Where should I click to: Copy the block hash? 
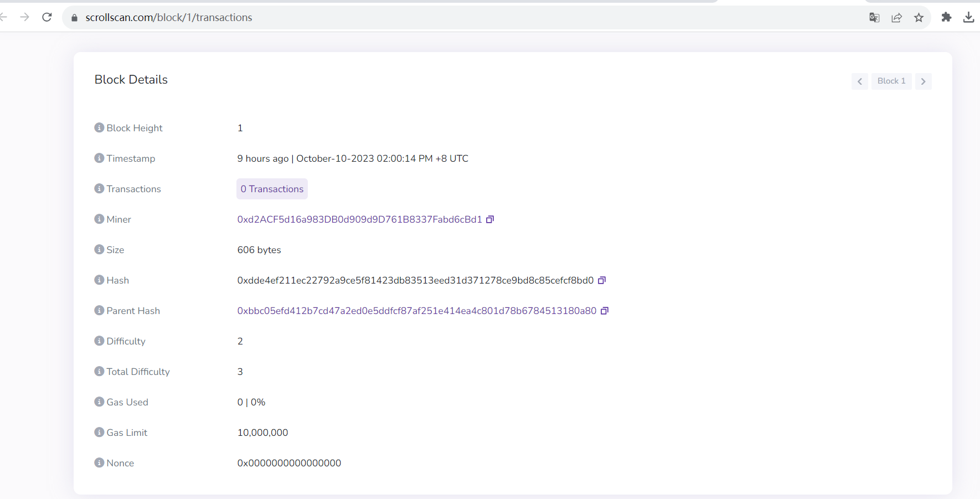(x=602, y=280)
